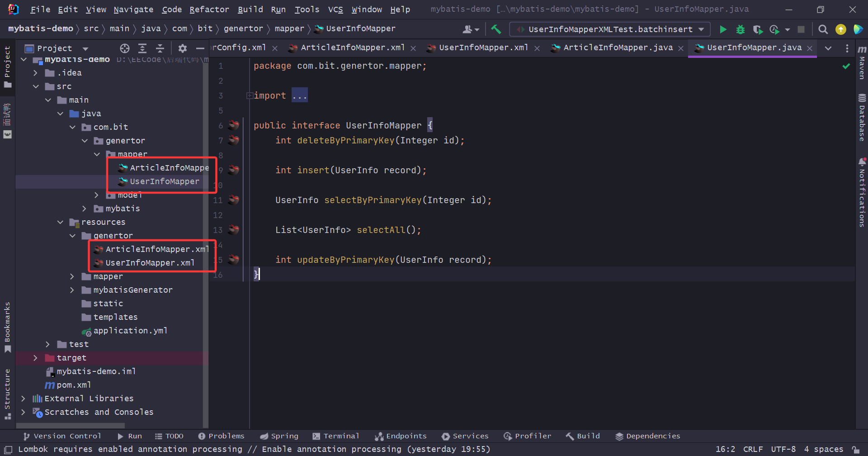868x456 pixels.
Task: Hide the Project tool window
Action: tap(200, 48)
